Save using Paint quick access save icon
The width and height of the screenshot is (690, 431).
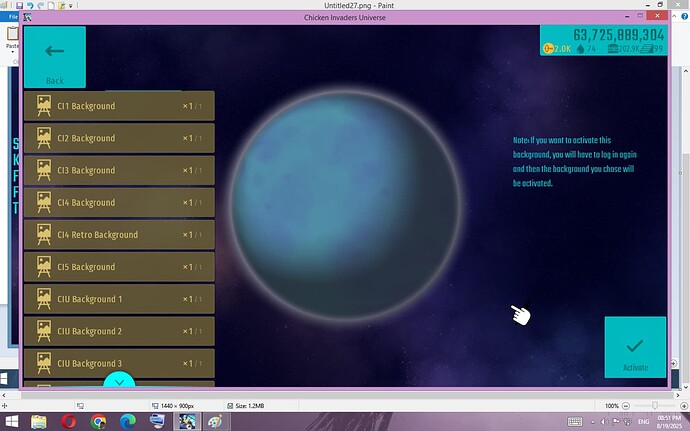19,6
